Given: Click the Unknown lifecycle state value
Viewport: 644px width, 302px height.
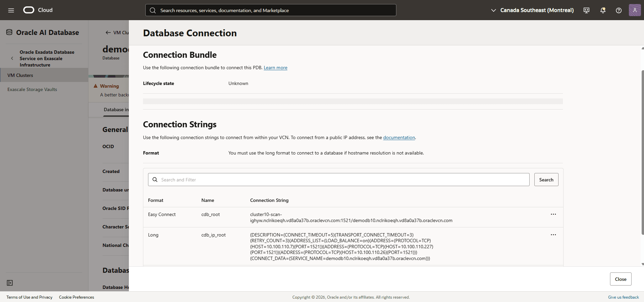Looking at the screenshot, I should (x=238, y=83).
